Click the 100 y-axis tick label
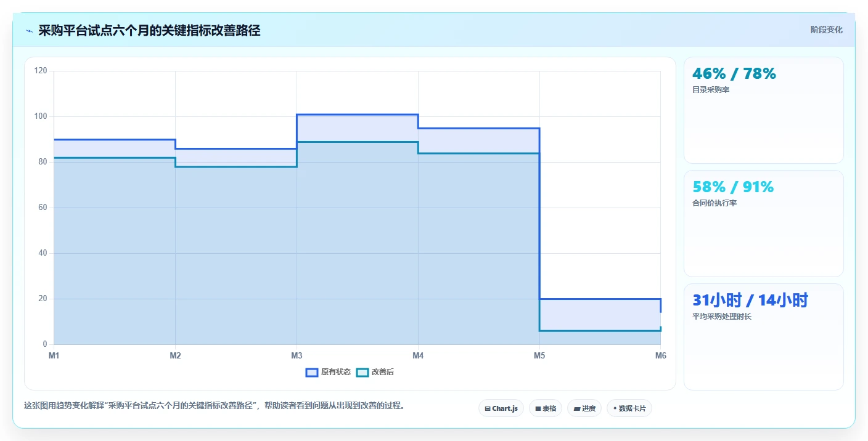 pos(41,116)
